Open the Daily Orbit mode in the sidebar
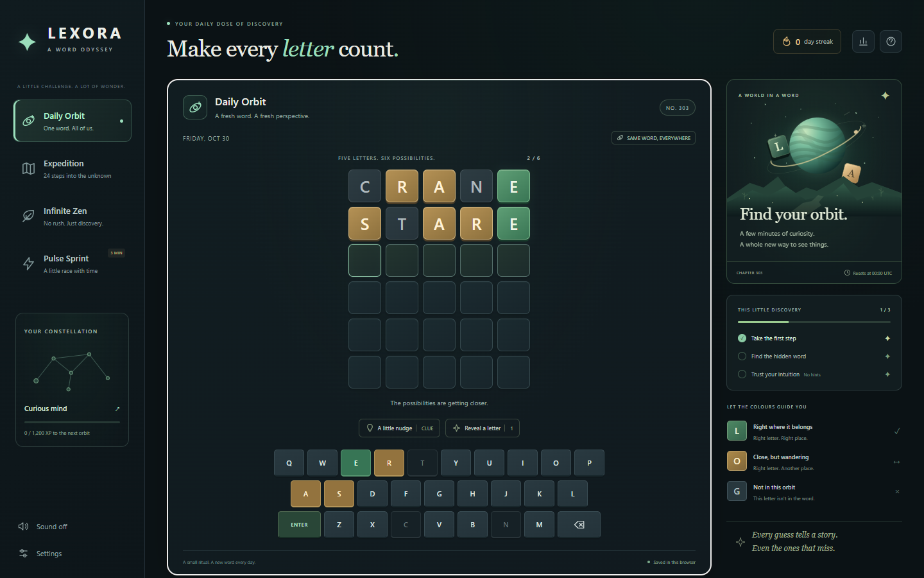This screenshot has height=578, width=924. tap(73, 121)
